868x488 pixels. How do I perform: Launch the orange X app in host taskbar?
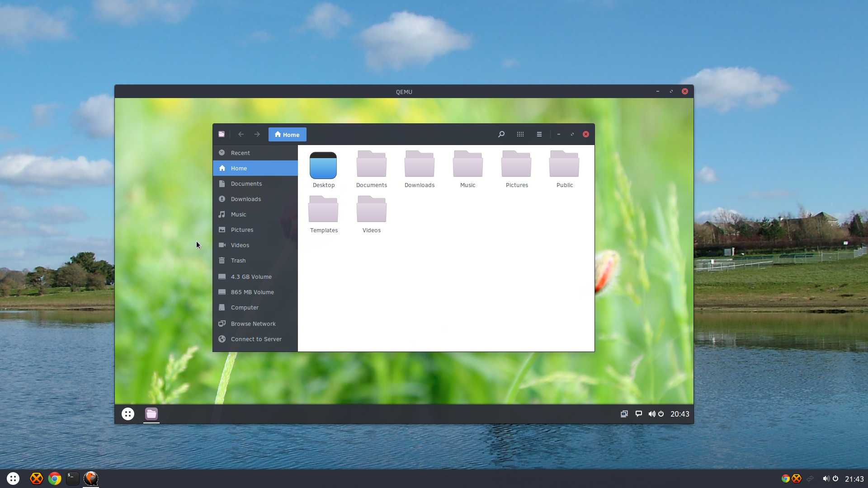[x=37, y=479]
